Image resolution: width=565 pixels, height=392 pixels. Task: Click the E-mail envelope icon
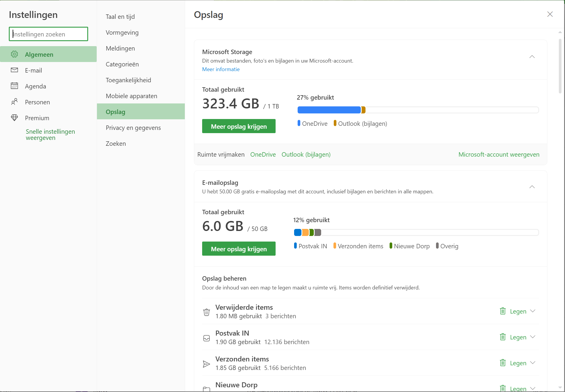14,70
